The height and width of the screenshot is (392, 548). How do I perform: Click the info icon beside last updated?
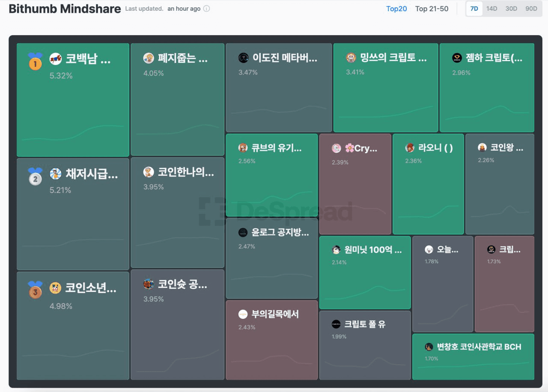pyautogui.click(x=206, y=9)
